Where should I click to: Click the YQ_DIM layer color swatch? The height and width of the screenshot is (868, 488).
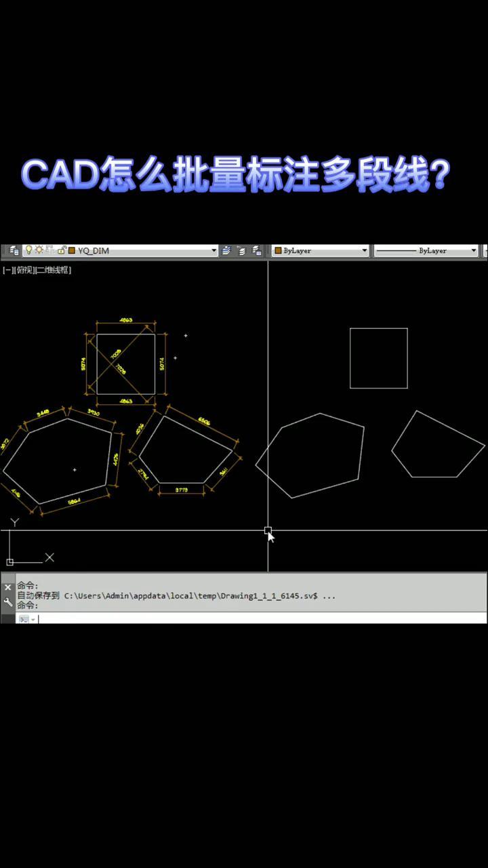pyautogui.click(x=71, y=251)
